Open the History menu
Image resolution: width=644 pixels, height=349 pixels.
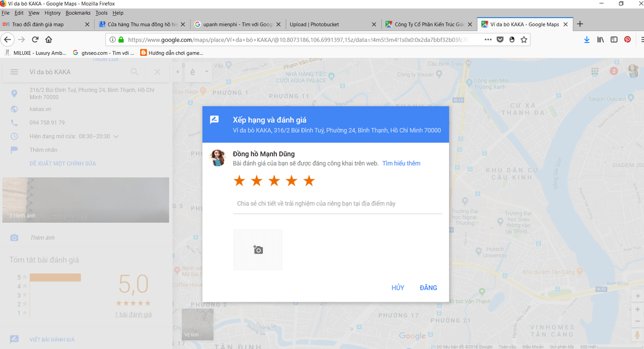(x=53, y=13)
